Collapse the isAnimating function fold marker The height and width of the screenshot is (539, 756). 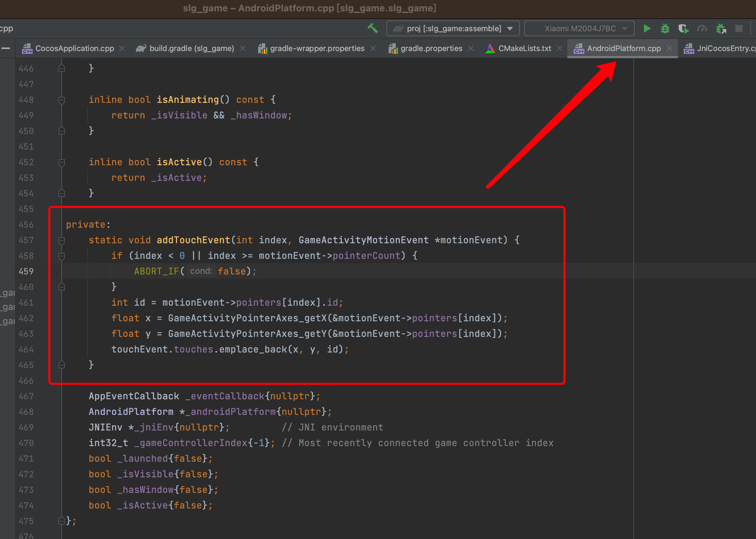click(61, 100)
